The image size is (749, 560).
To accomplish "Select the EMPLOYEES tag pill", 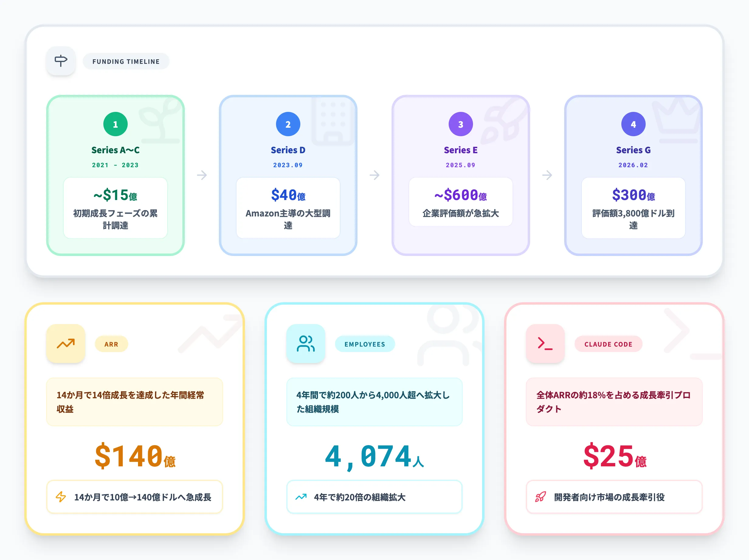I will tap(365, 344).
